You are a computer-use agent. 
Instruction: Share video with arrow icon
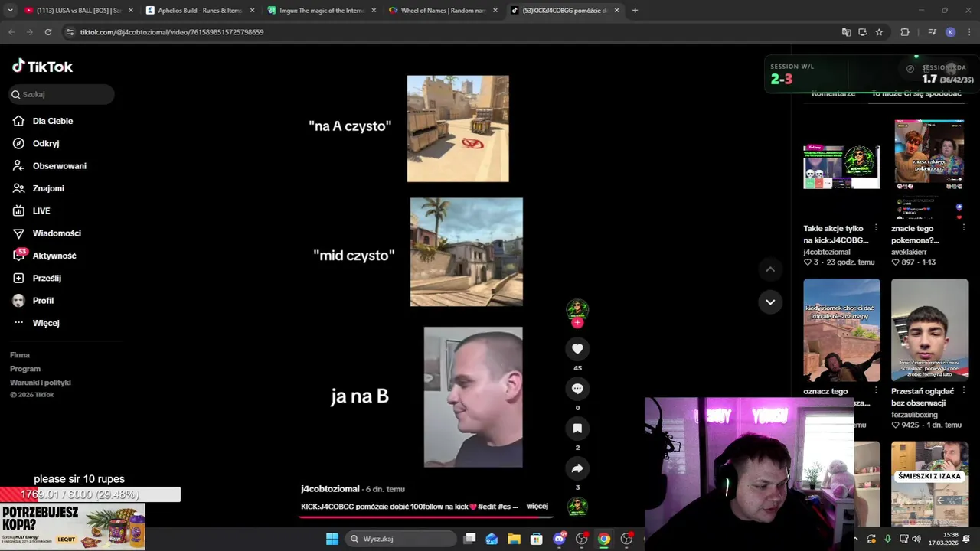[x=577, y=468]
